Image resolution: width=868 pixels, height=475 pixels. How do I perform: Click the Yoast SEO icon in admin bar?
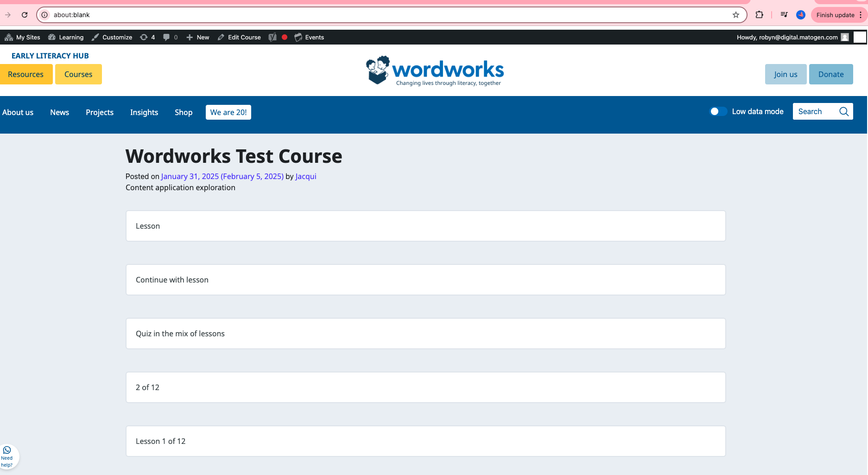tap(272, 37)
